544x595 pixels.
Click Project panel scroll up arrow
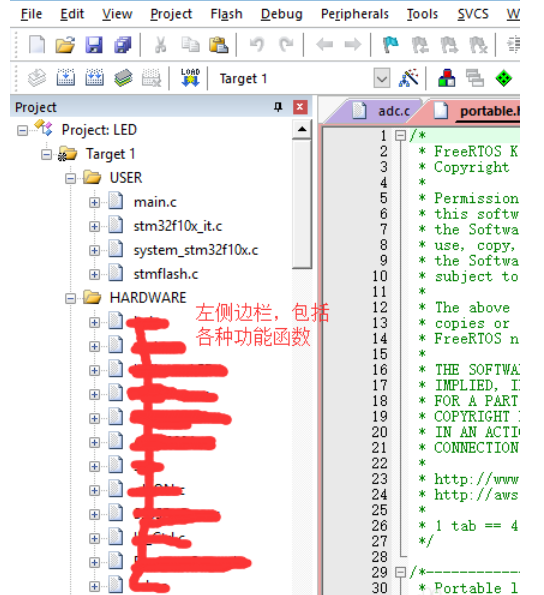pyautogui.click(x=302, y=129)
